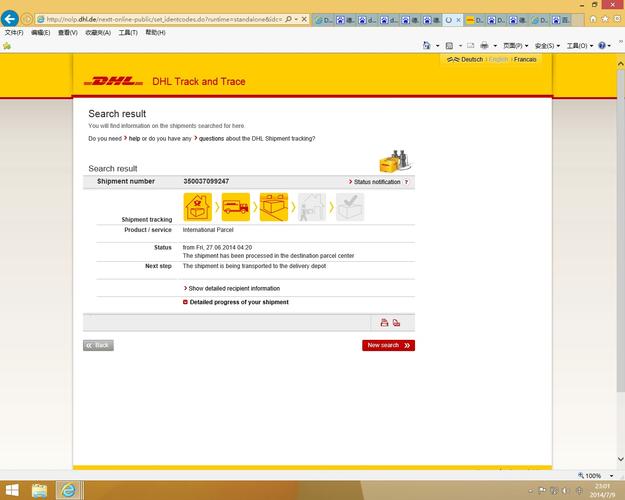Click the browser address bar URL

(x=164, y=19)
